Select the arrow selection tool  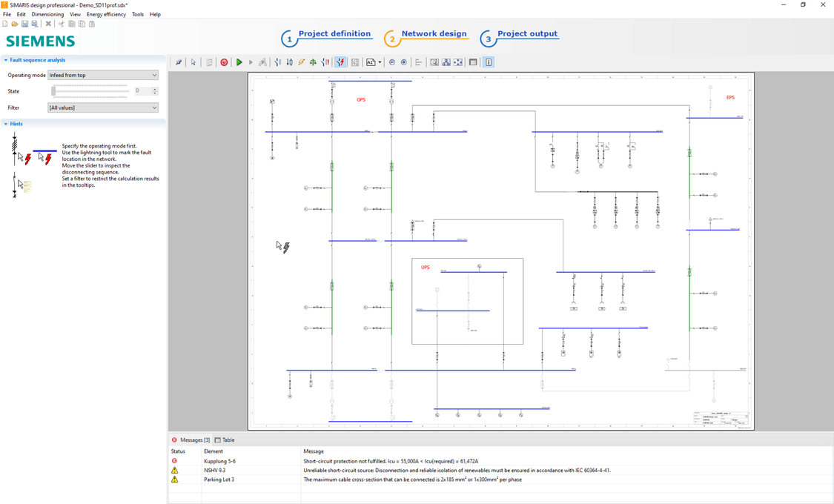click(193, 62)
